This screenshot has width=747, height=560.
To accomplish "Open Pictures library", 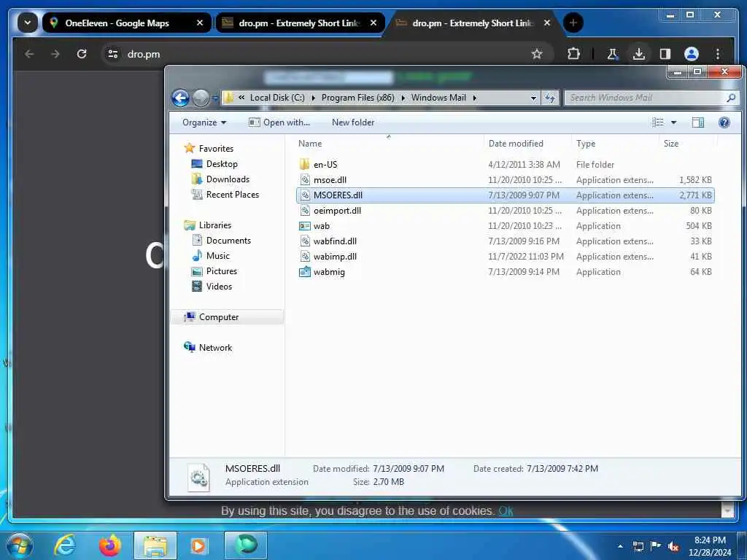I will 214,271.
